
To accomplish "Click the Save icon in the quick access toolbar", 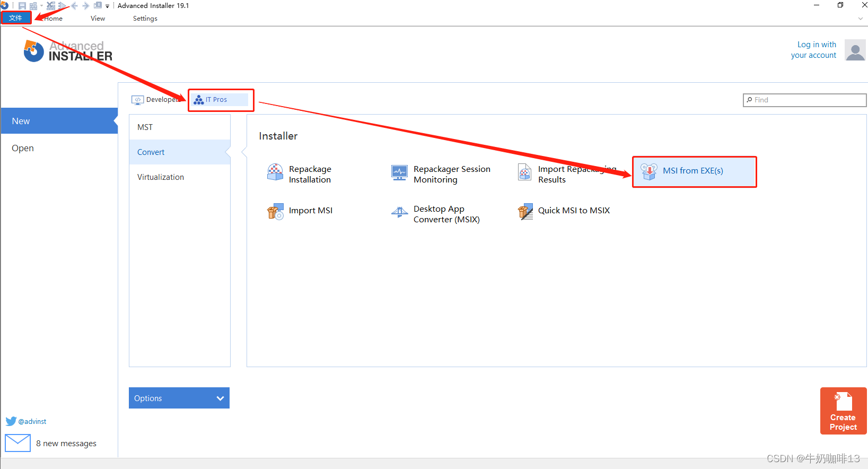I will point(22,6).
